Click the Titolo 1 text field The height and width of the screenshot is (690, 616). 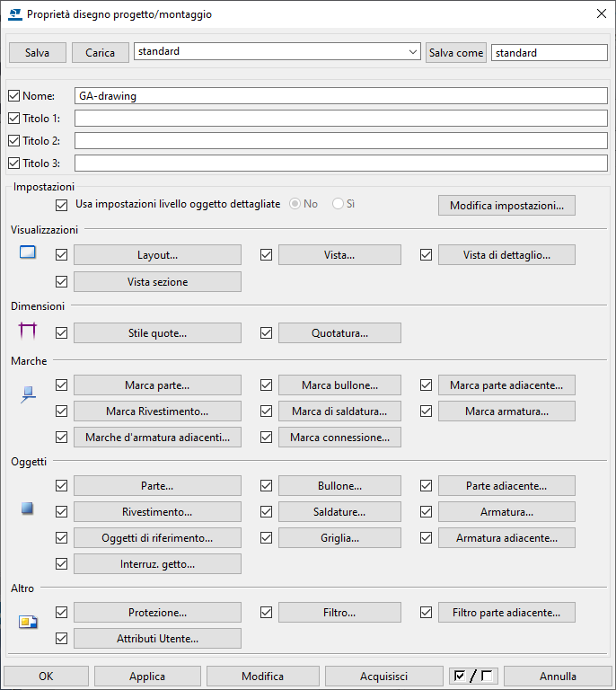340,119
